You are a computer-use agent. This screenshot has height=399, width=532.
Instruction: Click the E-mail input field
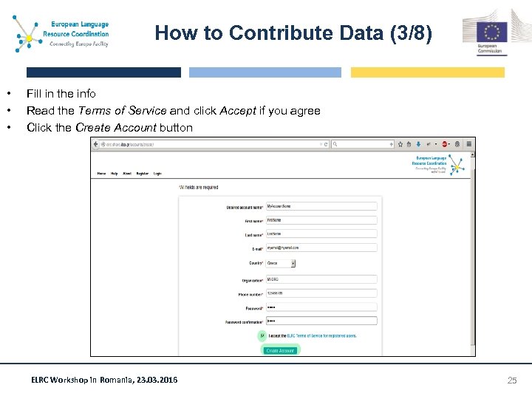(x=321, y=248)
